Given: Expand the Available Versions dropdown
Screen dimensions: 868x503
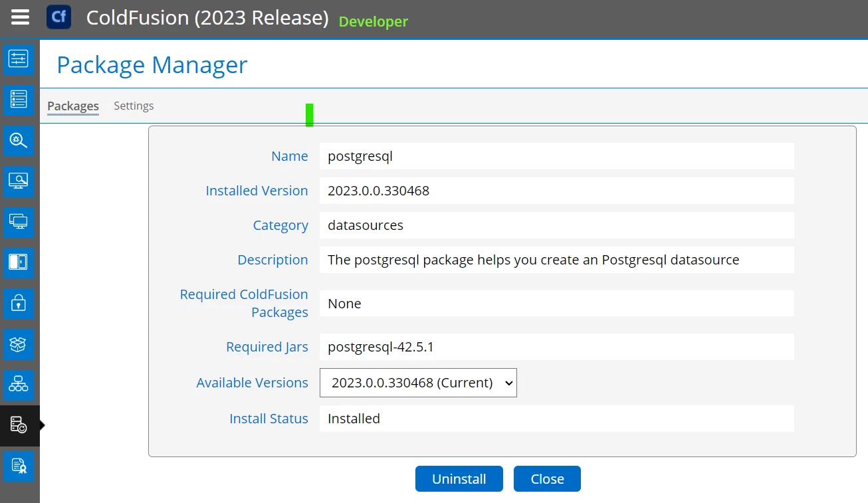Looking at the screenshot, I should tap(418, 383).
